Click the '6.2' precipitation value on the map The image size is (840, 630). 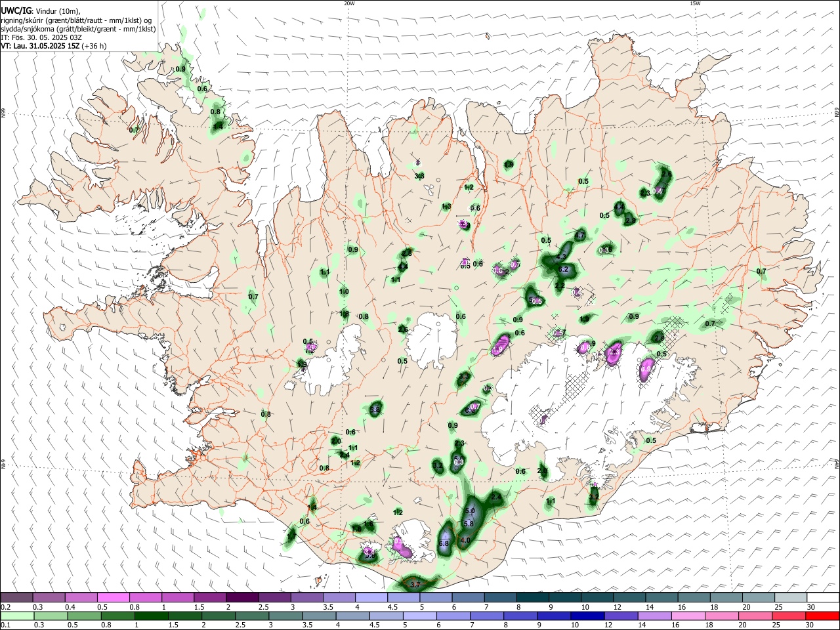click(563, 269)
